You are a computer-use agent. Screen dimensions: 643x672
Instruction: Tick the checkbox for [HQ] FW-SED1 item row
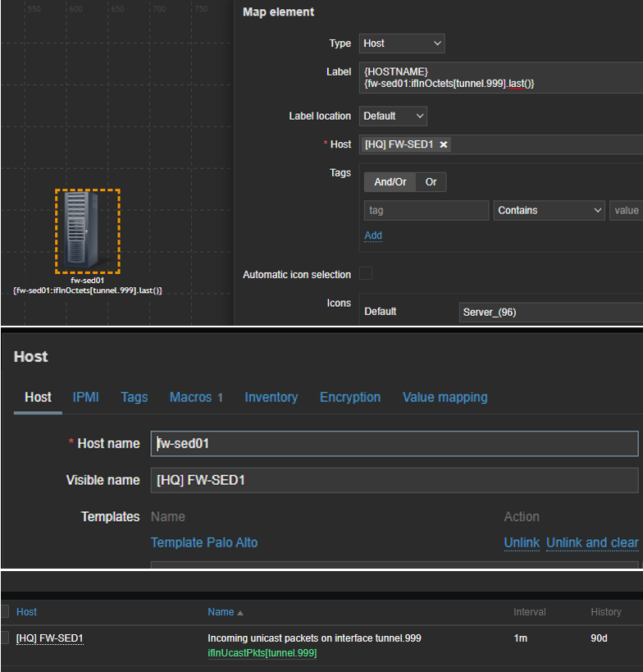[6, 638]
